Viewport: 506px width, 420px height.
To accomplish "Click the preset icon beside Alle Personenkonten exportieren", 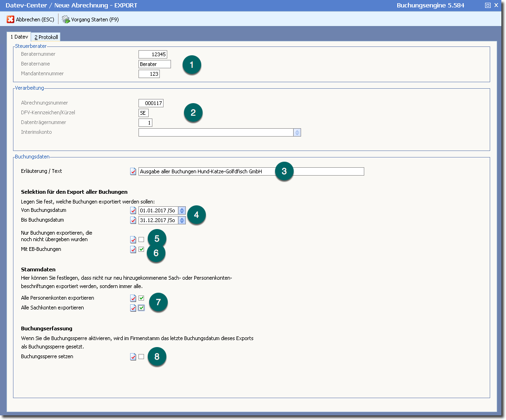I will [x=133, y=298].
